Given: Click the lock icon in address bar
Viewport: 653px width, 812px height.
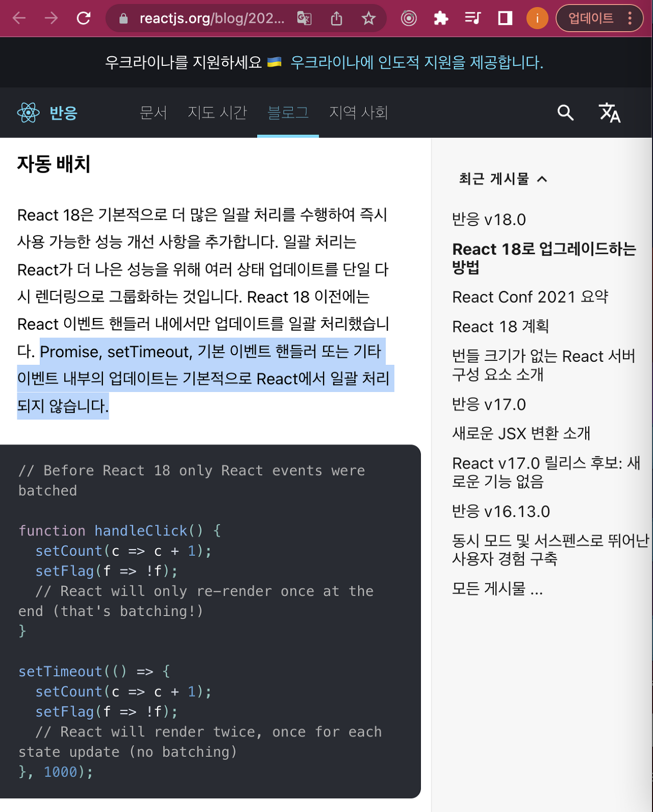Looking at the screenshot, I should click(123, 19).
